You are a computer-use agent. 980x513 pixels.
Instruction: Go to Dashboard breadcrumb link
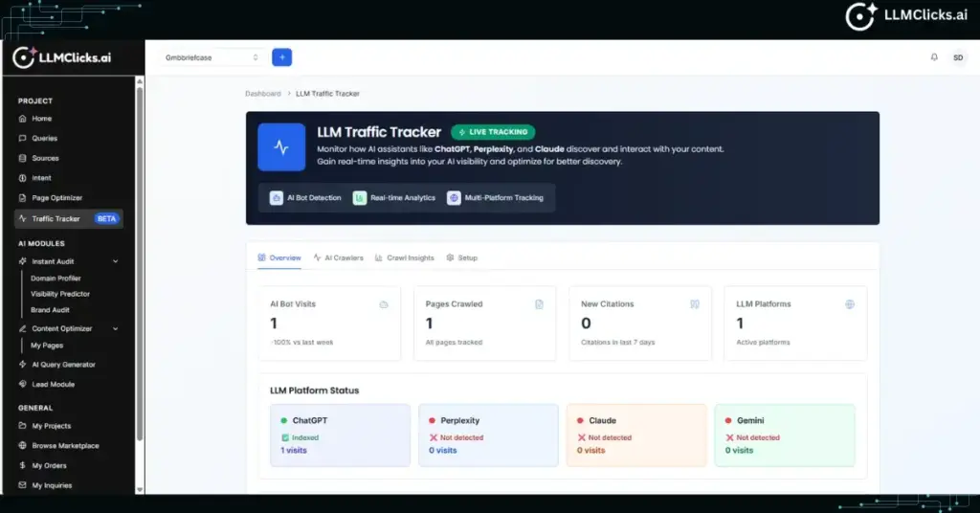tap(263, 94)
